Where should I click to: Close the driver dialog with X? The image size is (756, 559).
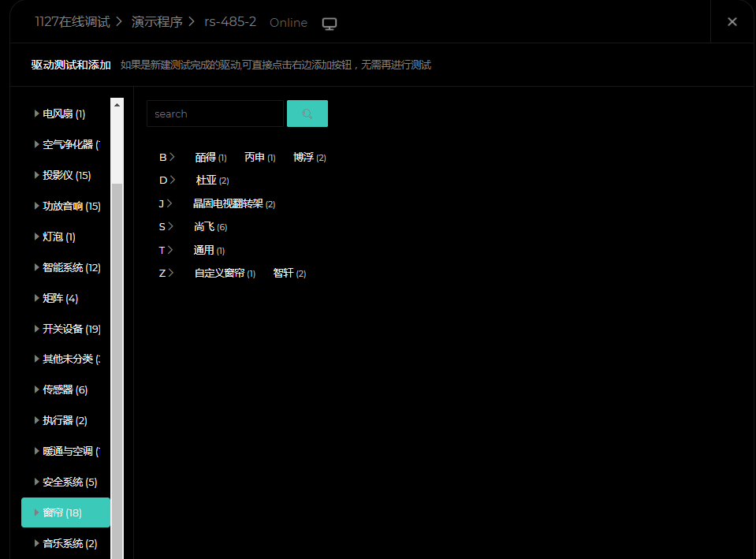point(732,22)
